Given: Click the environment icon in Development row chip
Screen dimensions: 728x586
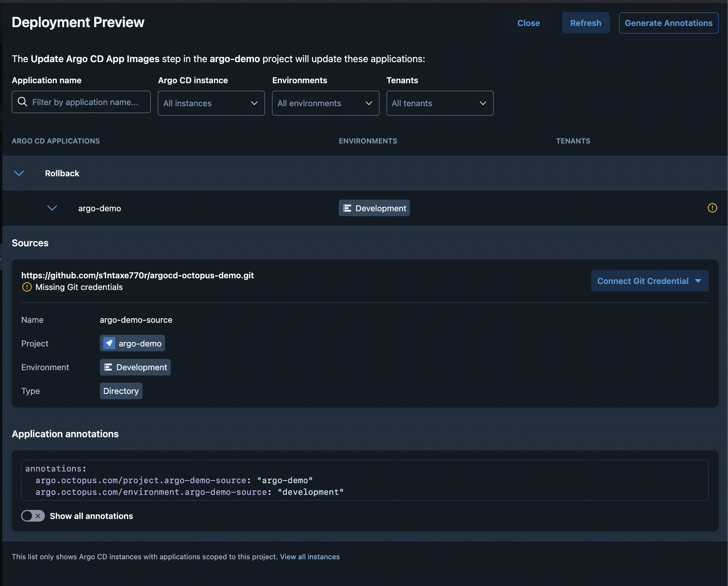Looking at the screenshot, I should (x=347, y=208).
